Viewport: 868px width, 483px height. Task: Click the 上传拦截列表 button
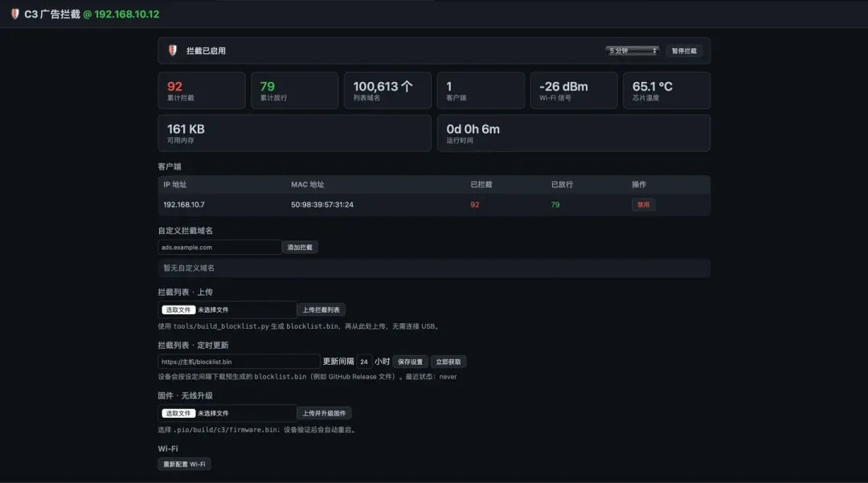[x=321, y=310]
